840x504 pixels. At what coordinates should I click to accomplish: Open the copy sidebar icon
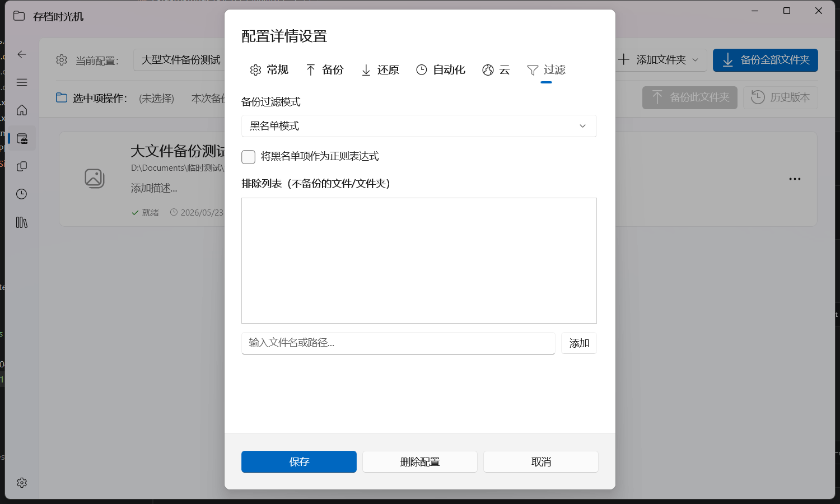[x=22, y=166]
